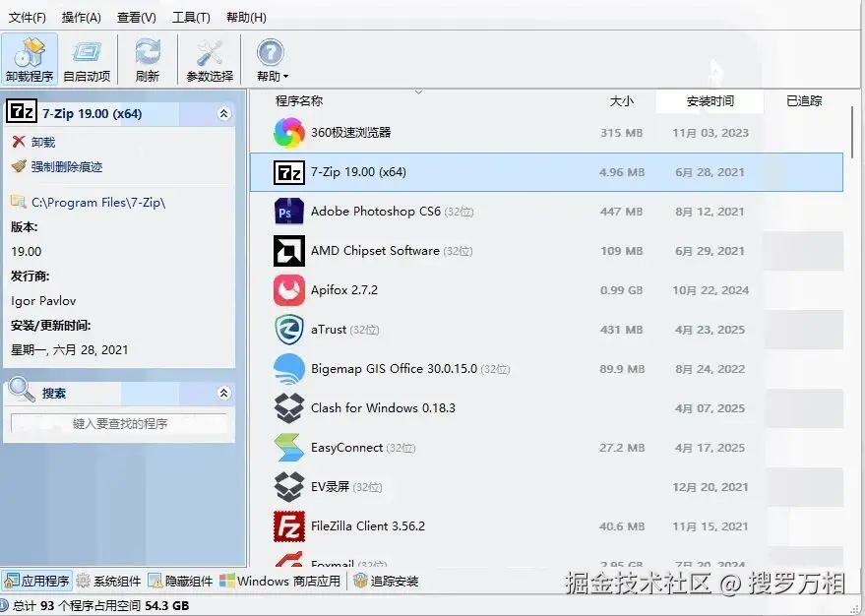
Task: Click Clash for Windows 0.18.3 name
Action: click(x=383, y=408)
